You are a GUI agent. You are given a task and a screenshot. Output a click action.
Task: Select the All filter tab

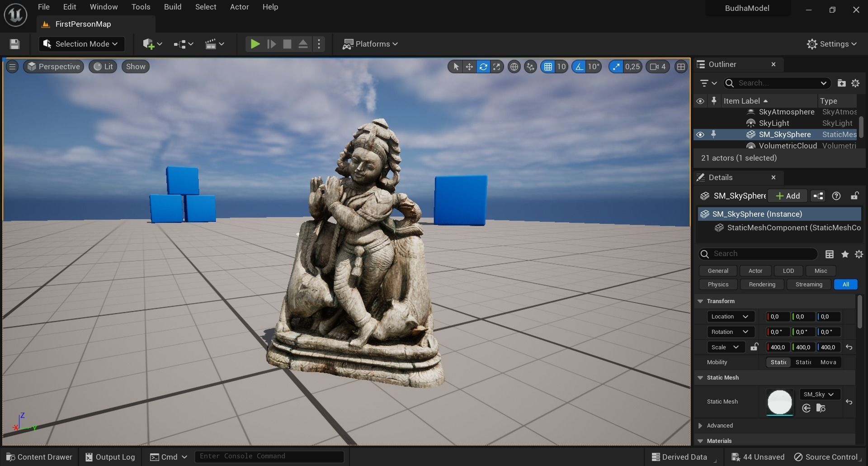click(x=845, y=284)
